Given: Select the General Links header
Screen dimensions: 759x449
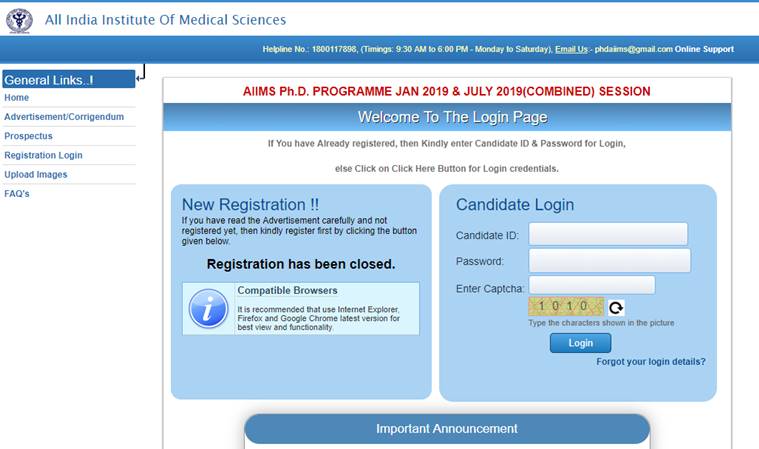Looking at the screenshot, I should tap(69, 79).
